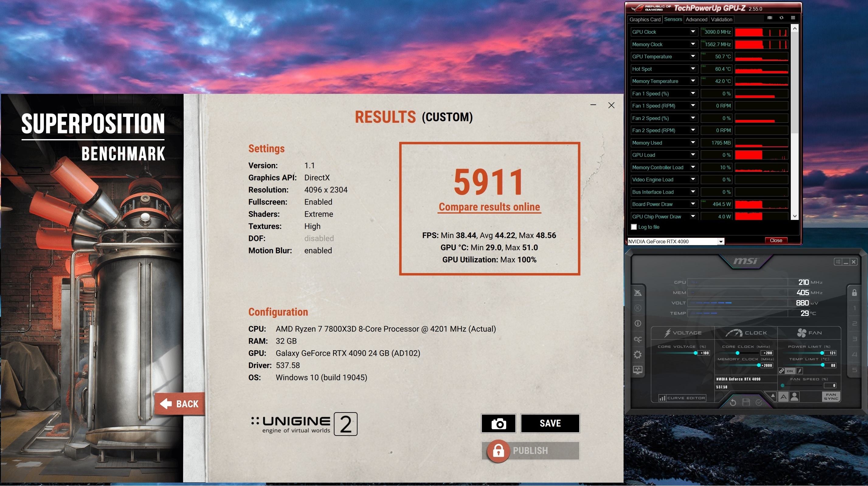Open GPU-Z Advanced tab
The width and height of the screenshot is (868, 486).
[x=697, y=19]
